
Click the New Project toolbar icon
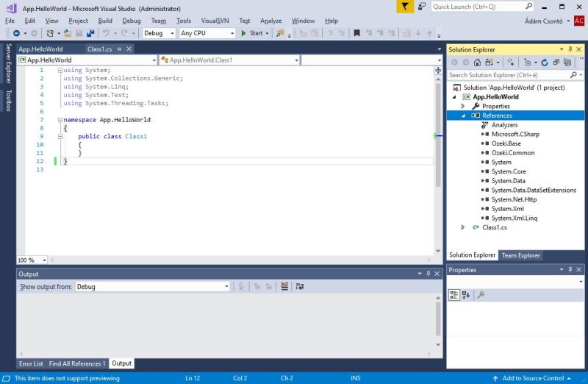coord(50,33)
